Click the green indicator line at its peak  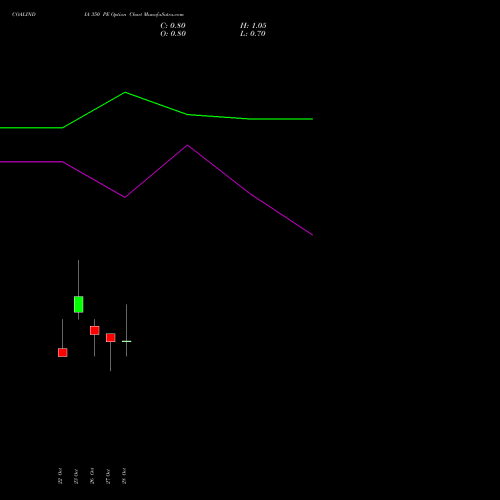click(125, 92)
